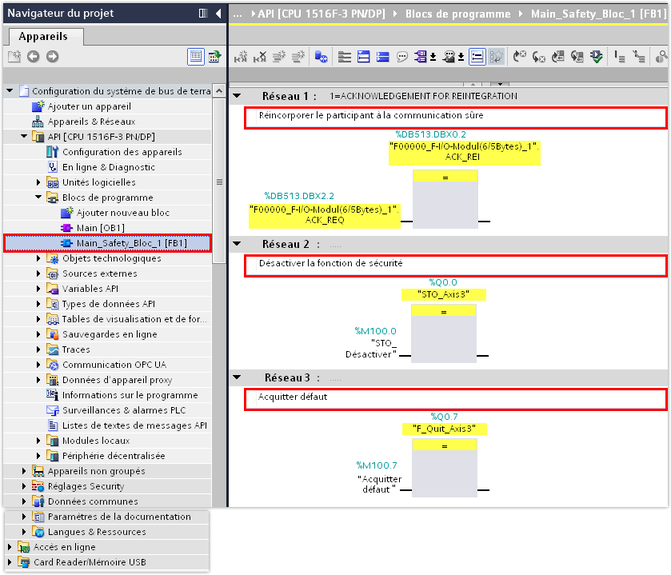Open Ajouter un appareil in project tree

[x=89, y=106]
